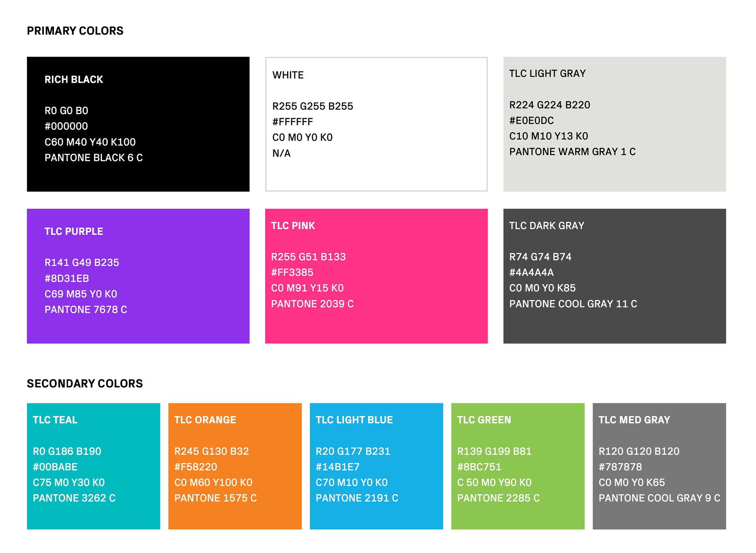Click the hex value #8D31EB
Screen dimensions: 756x553
67,278
